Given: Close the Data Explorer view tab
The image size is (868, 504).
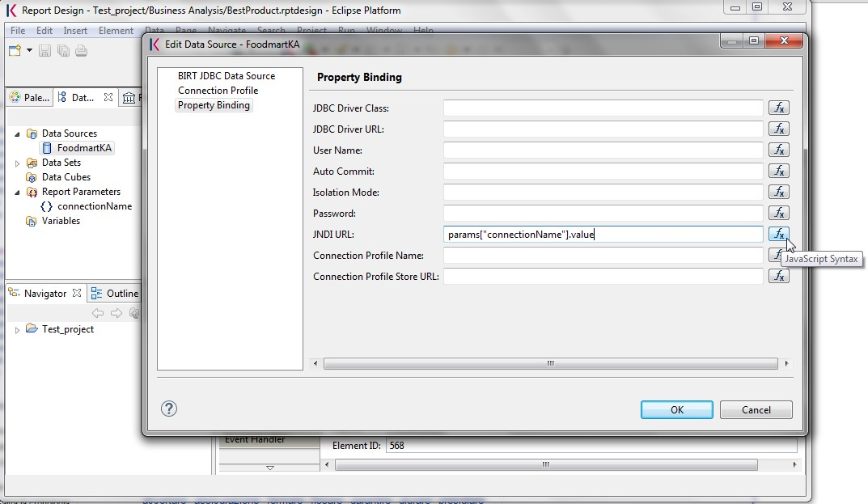Looking at the screenshot, I should pyautogui.click(x=108, y=97).
